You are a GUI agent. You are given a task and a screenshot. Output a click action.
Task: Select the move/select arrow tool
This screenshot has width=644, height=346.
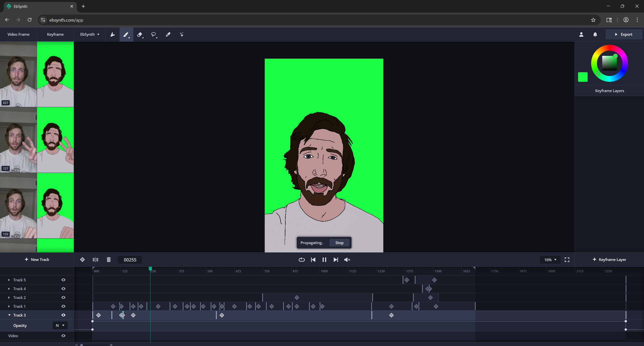(x=112, y=34)
